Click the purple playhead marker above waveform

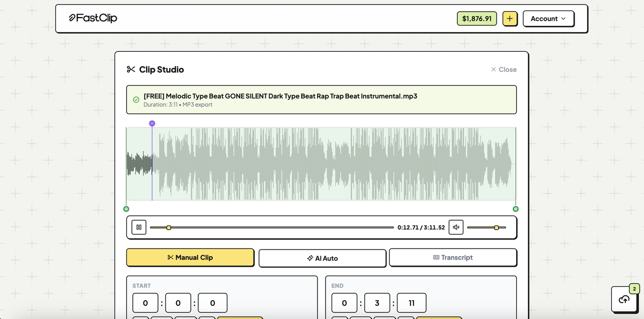point(152,123)
